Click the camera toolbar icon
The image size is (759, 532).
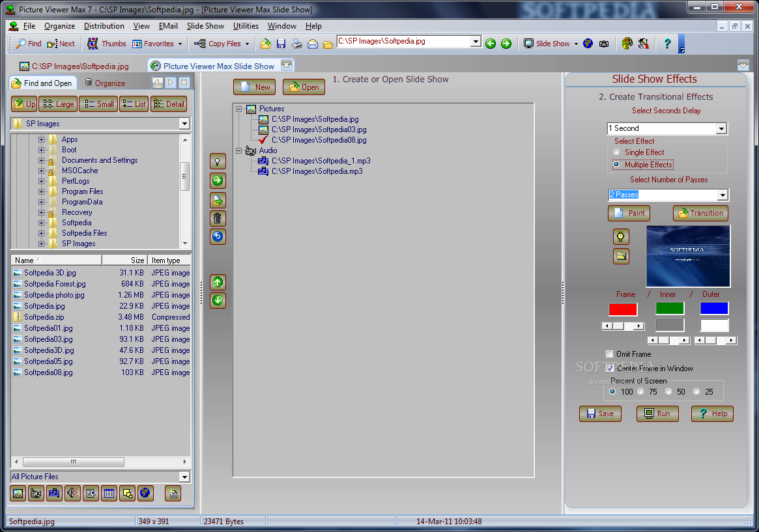click(x=604, y=44)
